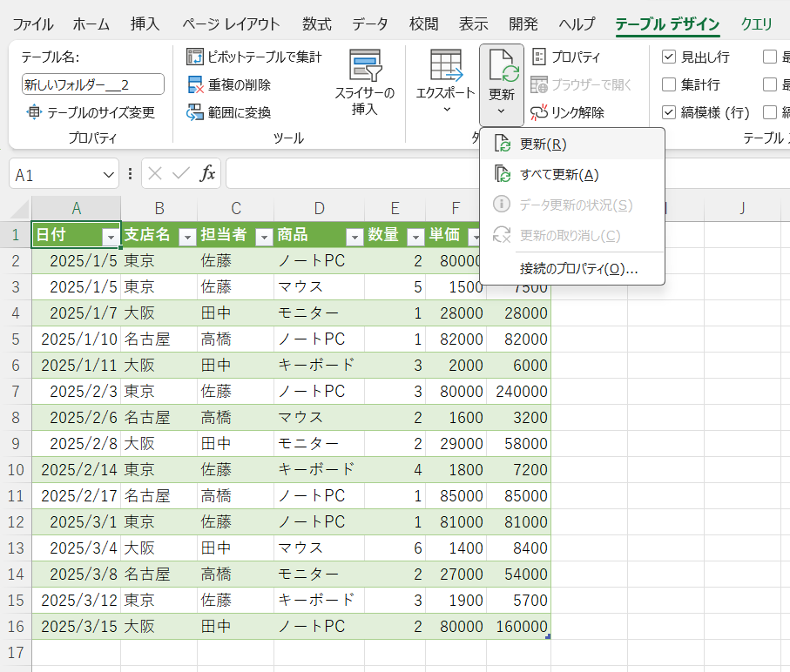Expand the Name box dropdown arrow
Image resolution: width=790 pixels, height=672 pixels.
point(109,173)
